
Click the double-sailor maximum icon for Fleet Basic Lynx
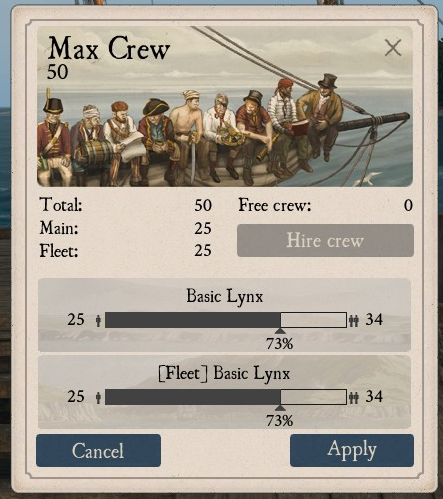tap(354, 397)
